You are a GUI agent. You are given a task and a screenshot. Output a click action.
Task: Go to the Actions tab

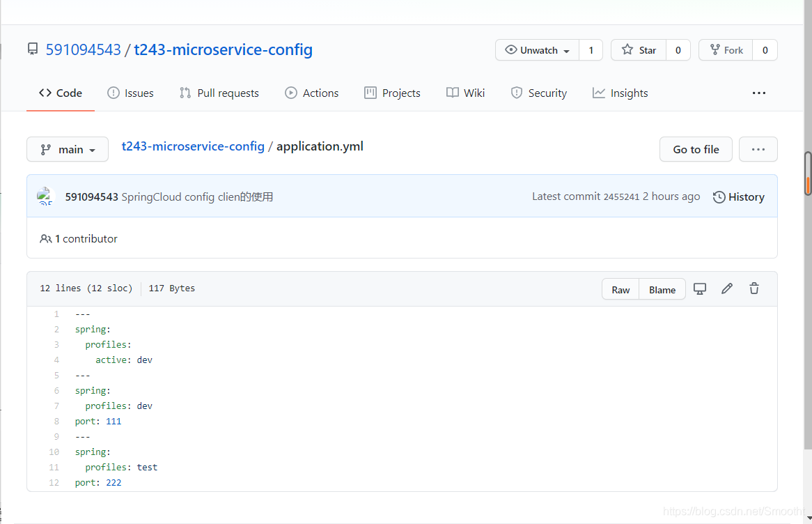pyautogui.click(x=312, y=93)
